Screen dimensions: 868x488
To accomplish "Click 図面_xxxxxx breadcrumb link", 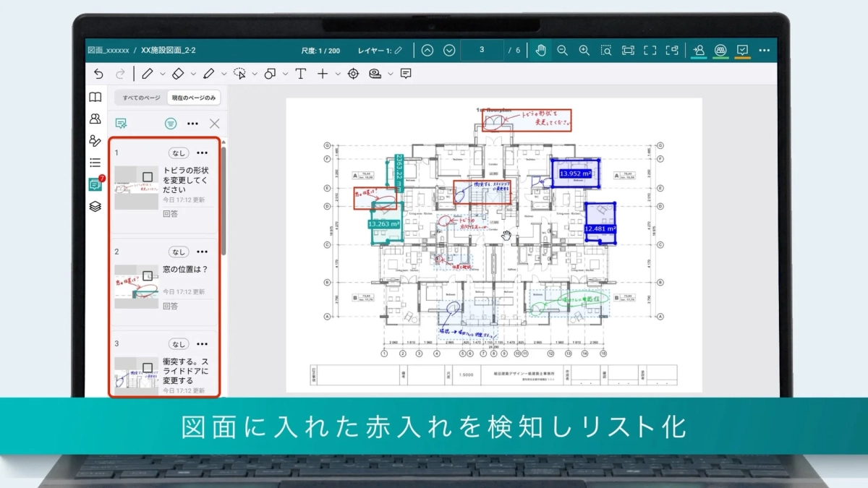I will click(x=108, y=50).
